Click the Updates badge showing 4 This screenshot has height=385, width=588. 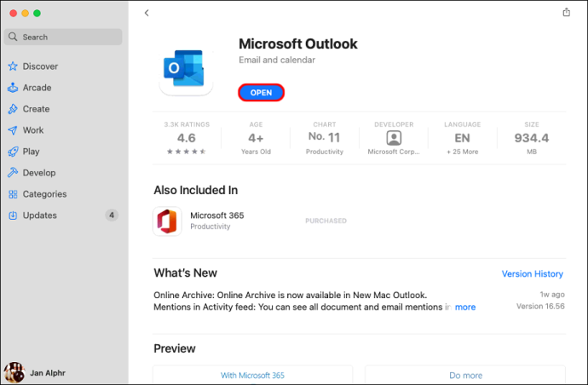(x=112, y=215)
